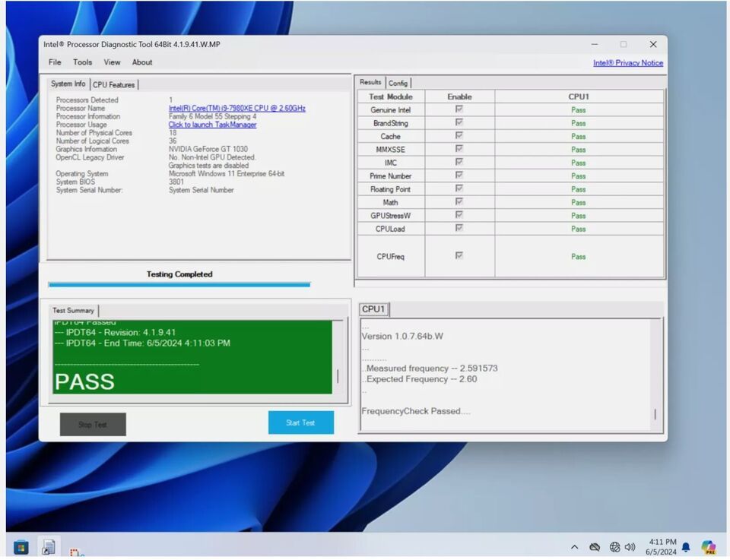Image resolution: width=730 pixels, height=560 pixels.
Task: Switch to the CPU Features tab
Action: [113, 84]
